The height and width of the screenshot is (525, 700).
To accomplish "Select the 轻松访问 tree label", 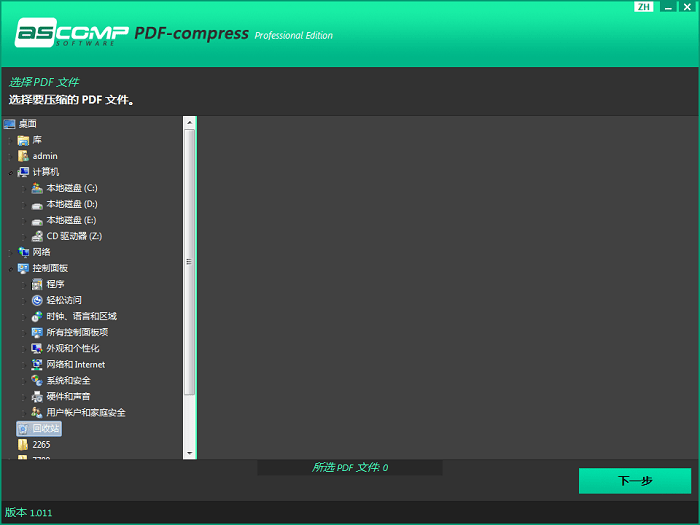I will coord(64,300).
